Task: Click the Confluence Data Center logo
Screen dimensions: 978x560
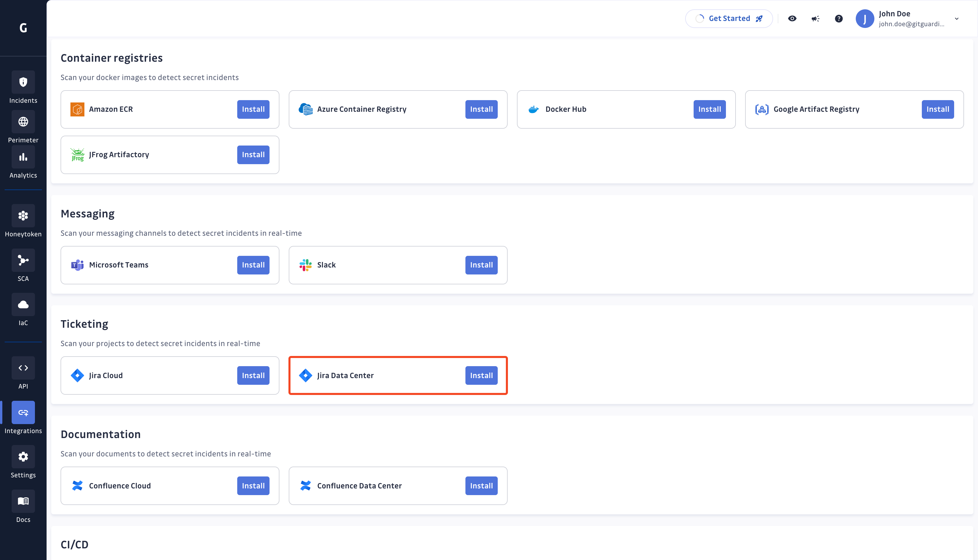Action: click(306, 486)
